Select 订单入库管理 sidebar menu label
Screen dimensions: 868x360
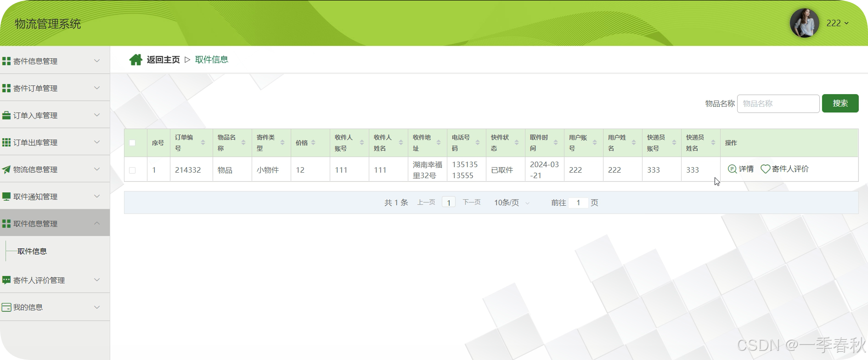click(x=35, y=115)
